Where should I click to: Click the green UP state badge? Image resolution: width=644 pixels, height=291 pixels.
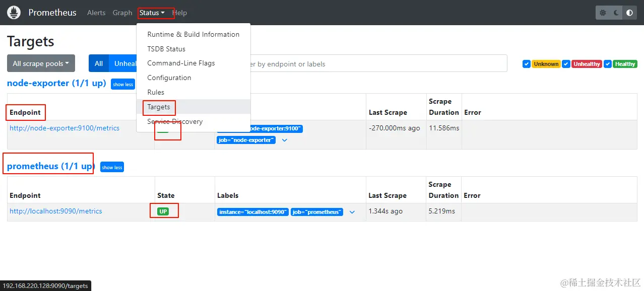[x=163, y=211]
